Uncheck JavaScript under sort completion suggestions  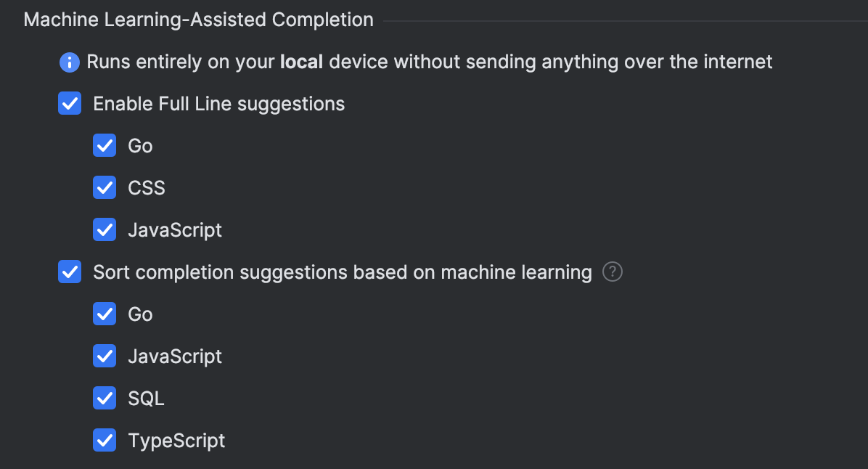(105, 356)
